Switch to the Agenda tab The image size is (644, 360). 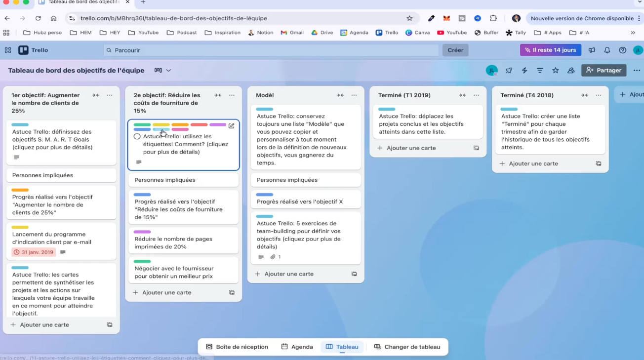click(297, 347)
